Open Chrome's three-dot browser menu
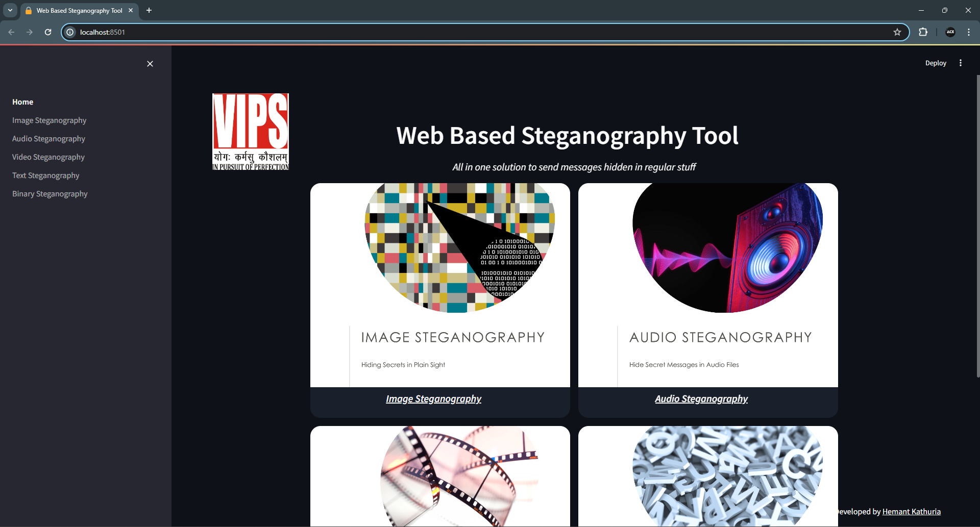 click(x=969, y=32)
